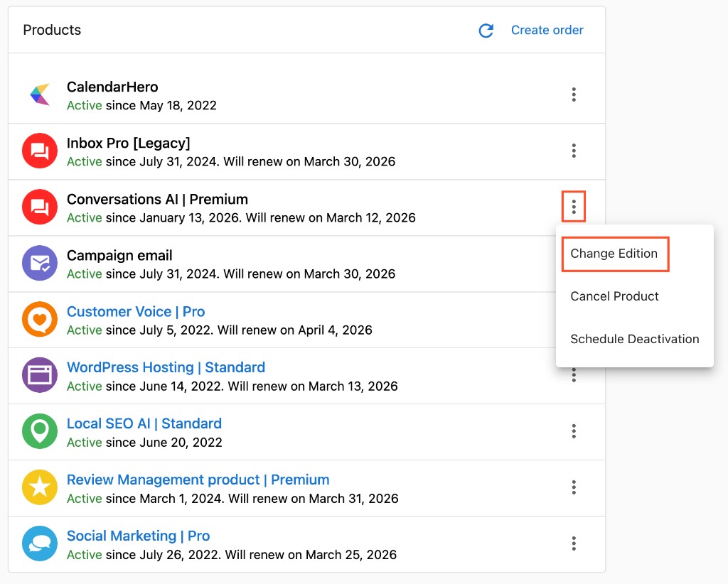Screen dimensions: 728x584
Task: Click the Local SEO AI pin icon
Action: 40,431
